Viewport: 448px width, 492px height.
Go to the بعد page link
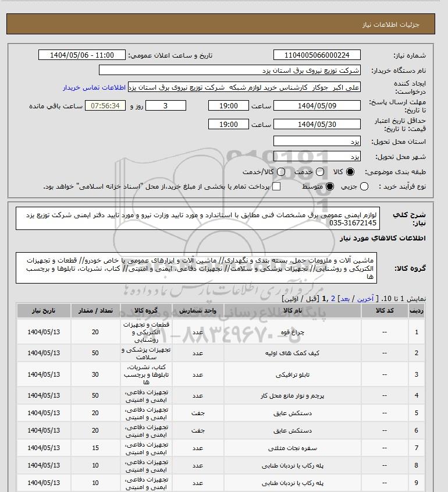point(345,299)
